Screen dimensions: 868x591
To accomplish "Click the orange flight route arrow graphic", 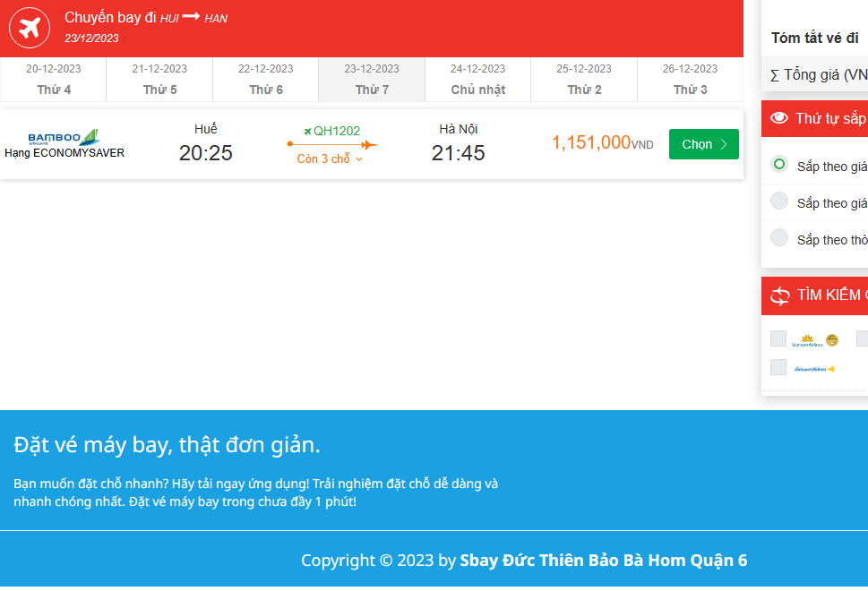I will pos(331,144).
